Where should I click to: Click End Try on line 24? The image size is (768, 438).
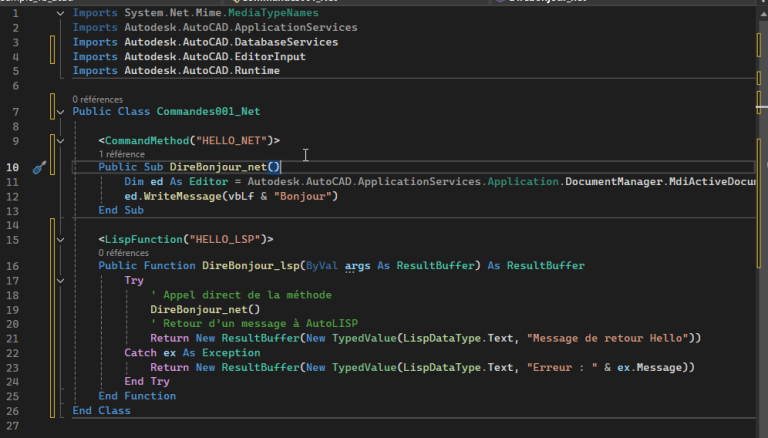click(x=147, y=381)
